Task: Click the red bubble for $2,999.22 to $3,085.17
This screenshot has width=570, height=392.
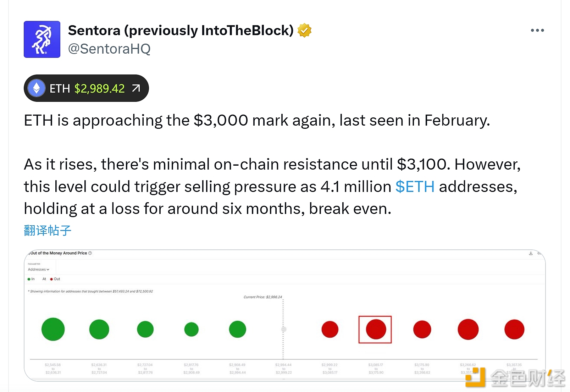Action: pos(330,329)
